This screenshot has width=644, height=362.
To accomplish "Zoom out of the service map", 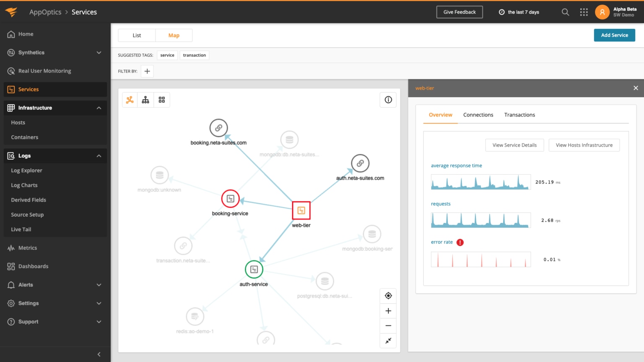I will [x=388, y=326].
